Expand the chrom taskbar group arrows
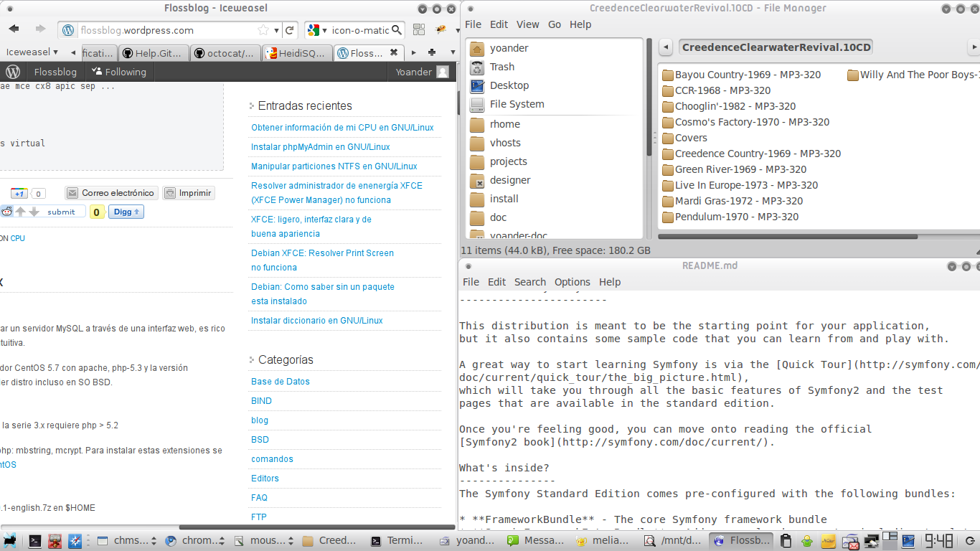Viewport: 980px width, 551px height. [x=223, y=541]
